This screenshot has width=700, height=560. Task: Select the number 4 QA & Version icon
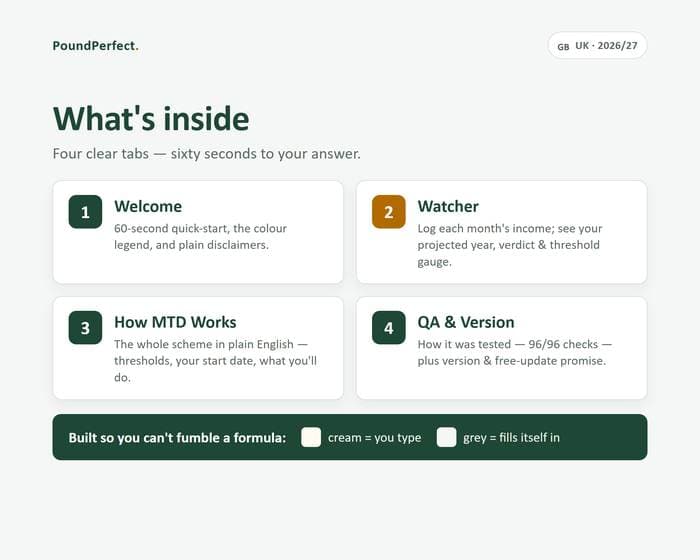(389, 328)
